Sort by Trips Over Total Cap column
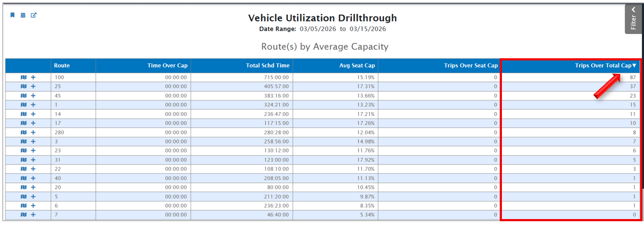Image resolution: width=644 pixels, height=225 pixels. [x=605, y=66]
